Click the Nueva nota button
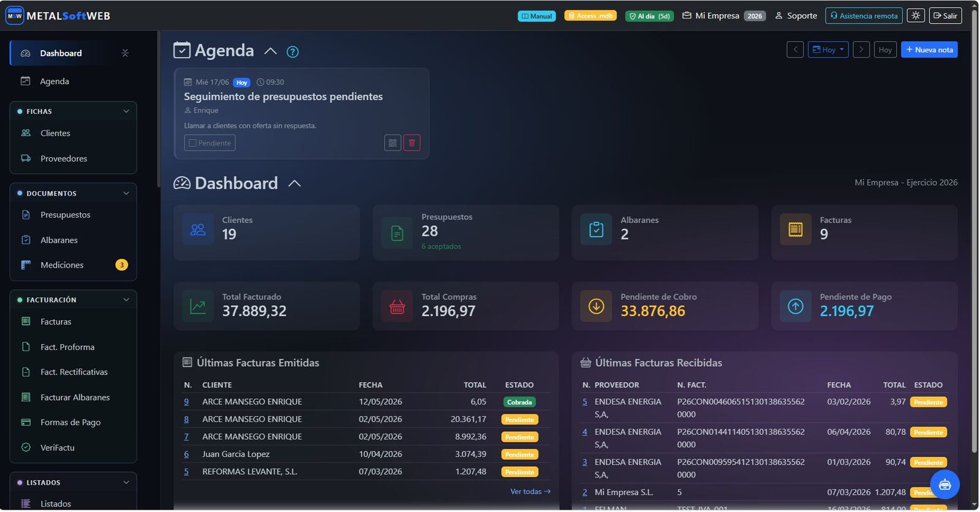980x512 pixels. 929,50
